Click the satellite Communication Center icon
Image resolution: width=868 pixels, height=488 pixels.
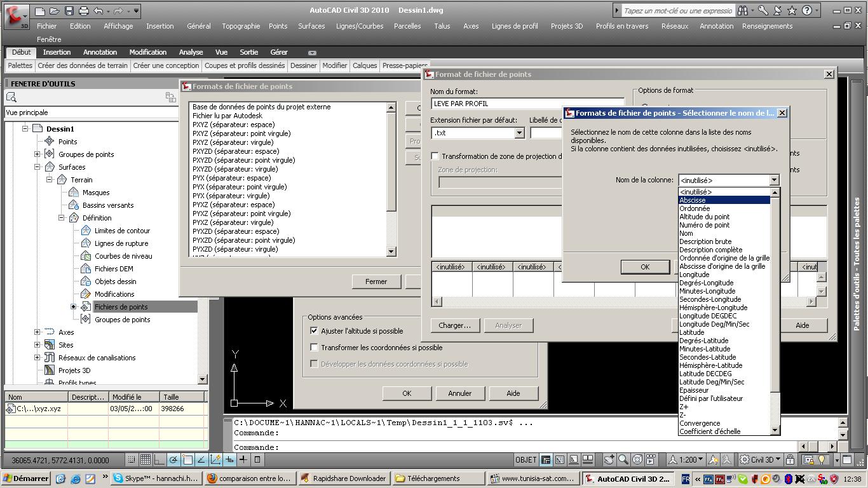[x=777, y=11]
